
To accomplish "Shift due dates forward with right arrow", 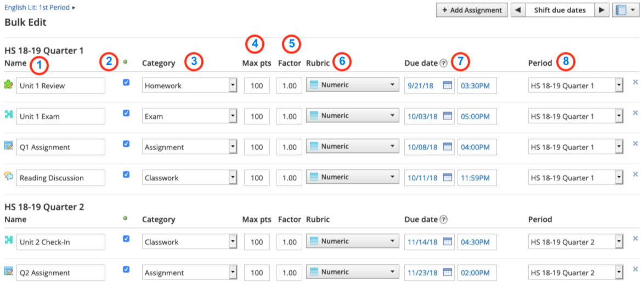I will click(602, 10).
